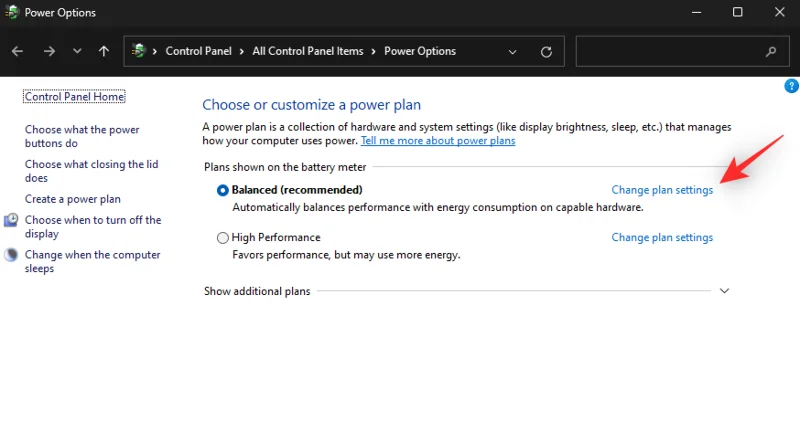Click the address bar Control Panel icon
800x421 pixels.
click(139, 51)
